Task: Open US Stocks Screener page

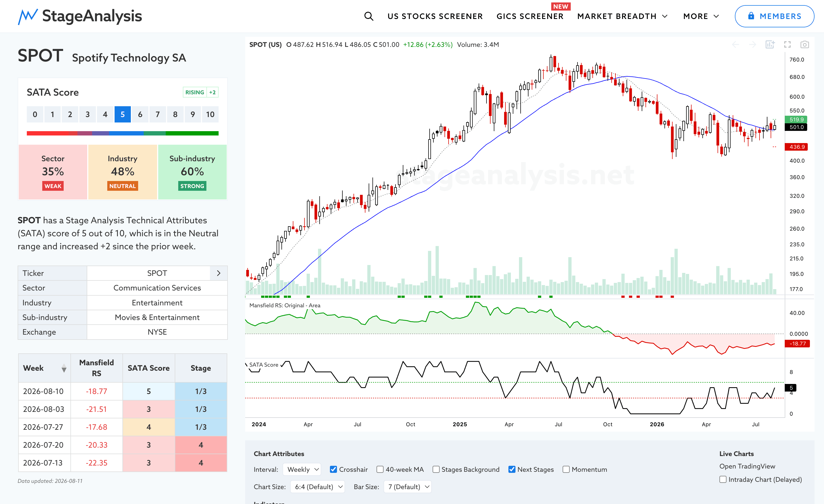Action: point(435,16)
